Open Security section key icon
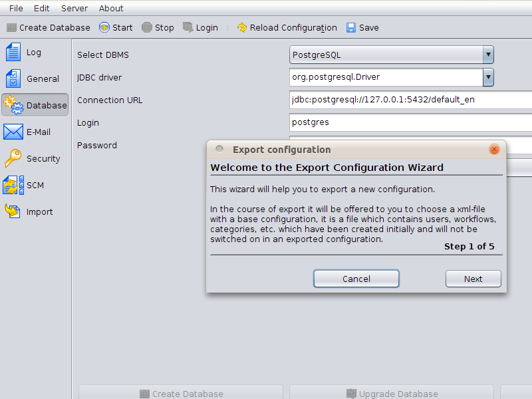532x399 pixels. pyautogui.click(x=13, y=158)
